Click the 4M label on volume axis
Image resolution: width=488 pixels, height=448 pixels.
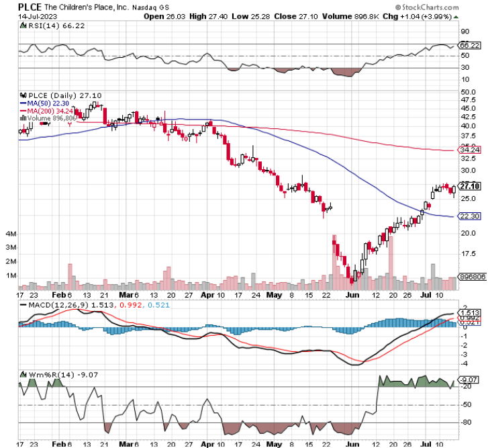(11, 234)
